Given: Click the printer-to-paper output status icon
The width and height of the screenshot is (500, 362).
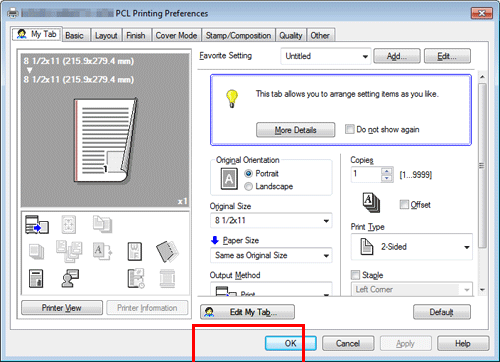Looking at the screenshot, I should 37,224.
